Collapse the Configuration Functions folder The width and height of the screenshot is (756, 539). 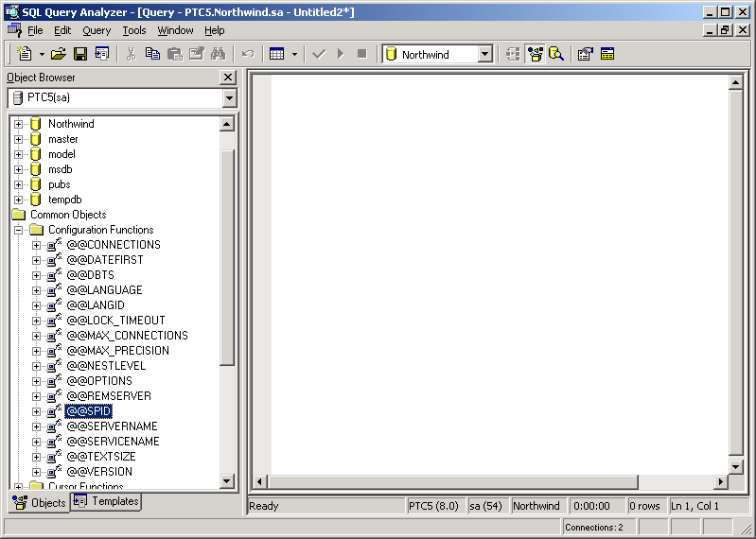point(18,230)
